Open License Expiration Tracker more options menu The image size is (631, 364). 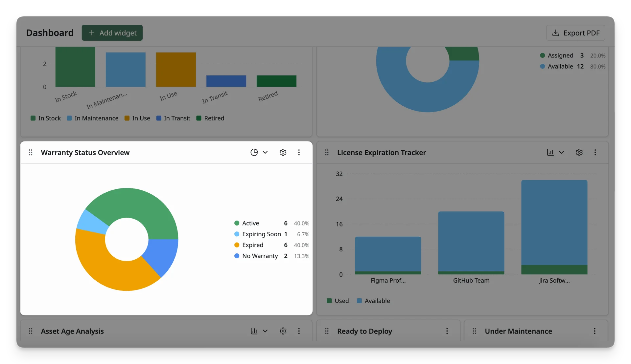[595, 152]
